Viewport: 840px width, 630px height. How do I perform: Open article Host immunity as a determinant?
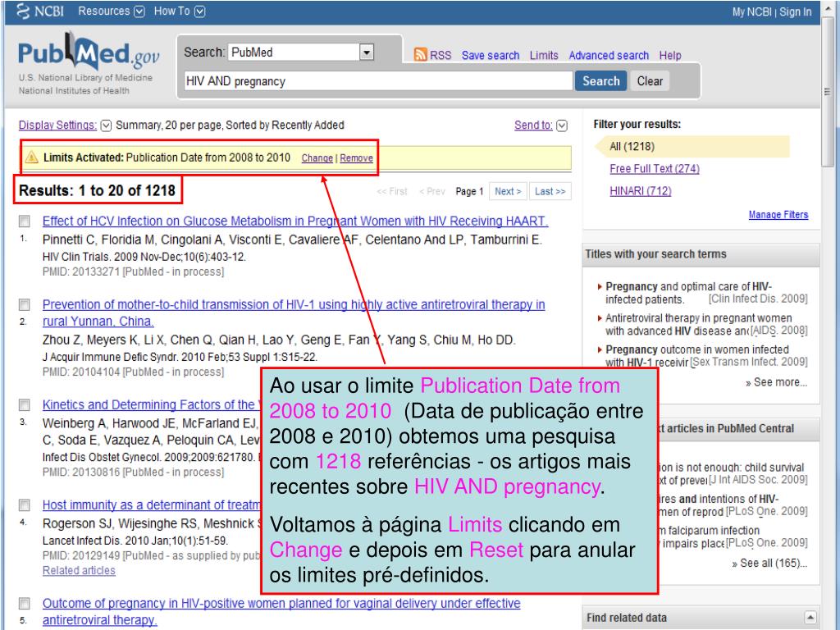[x=151, y=504]
